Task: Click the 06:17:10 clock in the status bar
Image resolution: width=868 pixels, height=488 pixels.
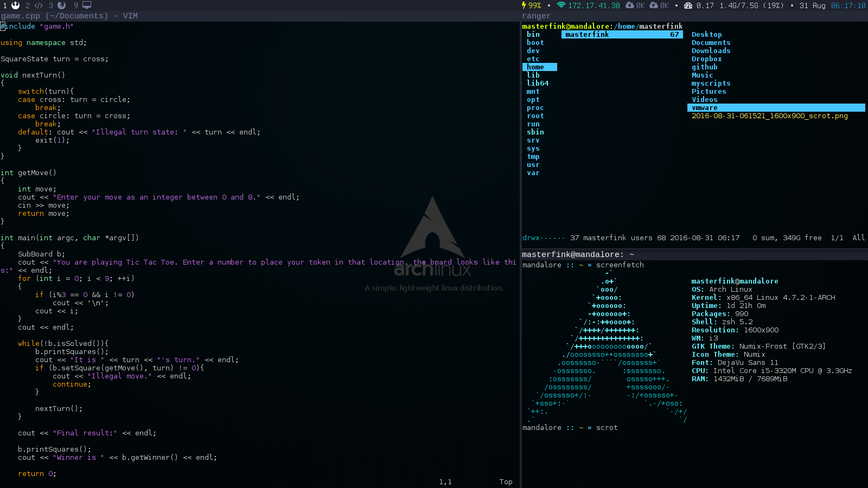Action: coord(848,5)
